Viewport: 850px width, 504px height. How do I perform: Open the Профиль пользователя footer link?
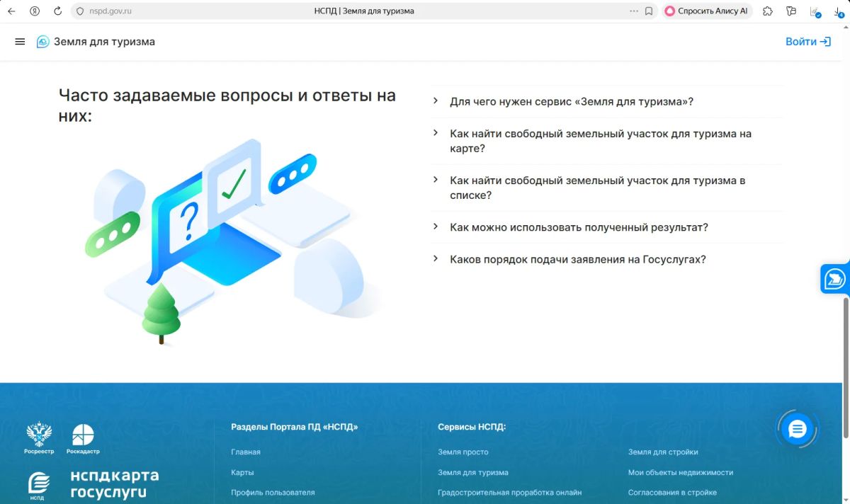coord(273,493)
